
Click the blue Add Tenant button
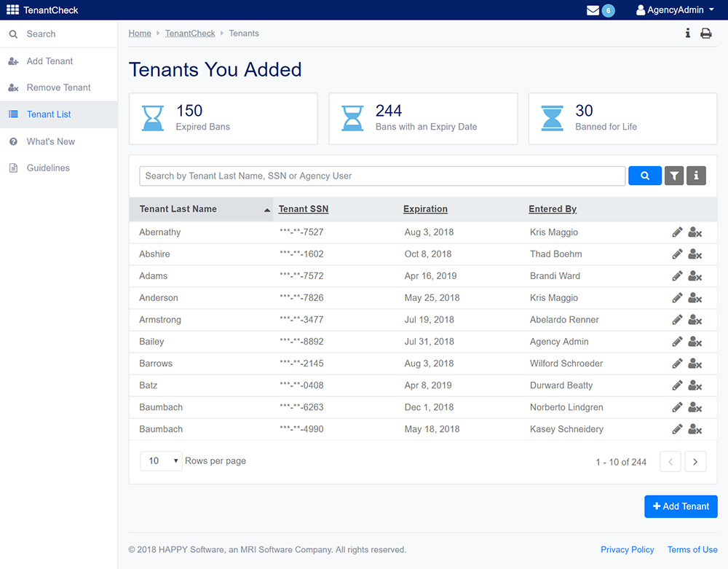[x=681, y=506]
